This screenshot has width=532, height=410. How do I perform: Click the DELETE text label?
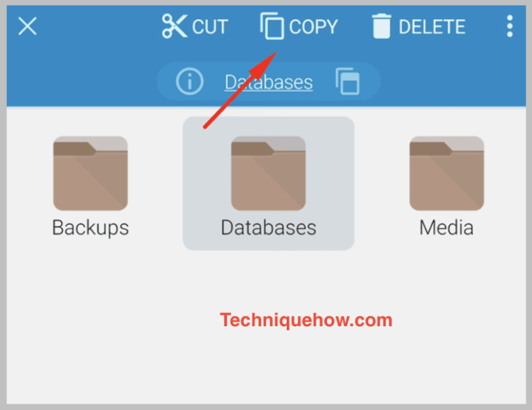click(x=432, y=27)
